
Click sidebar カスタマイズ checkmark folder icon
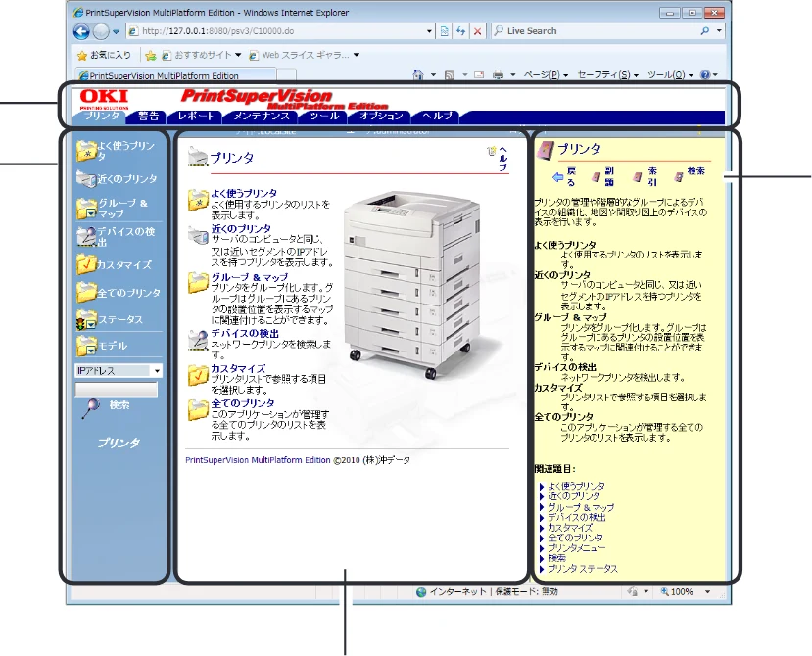pos(86,264)
